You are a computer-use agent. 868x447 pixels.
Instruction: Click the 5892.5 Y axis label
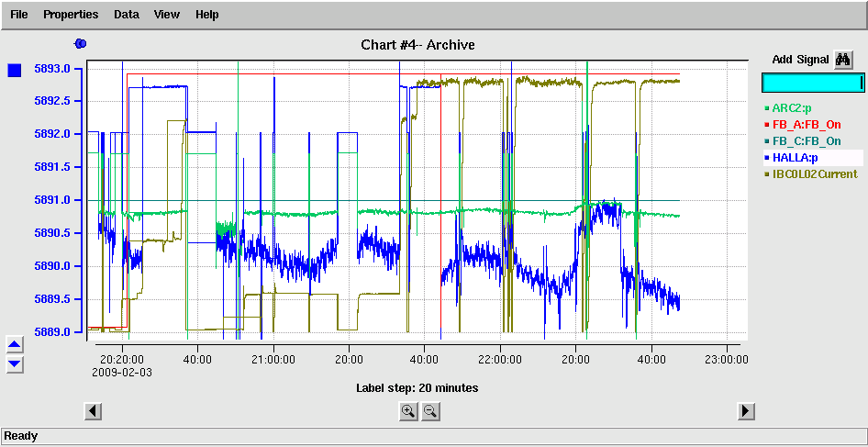52,101
